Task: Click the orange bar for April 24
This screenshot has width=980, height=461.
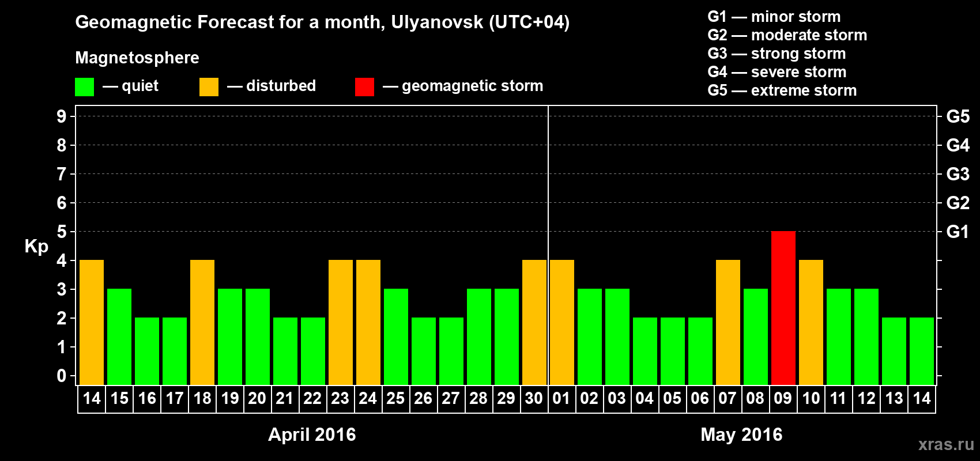Action: (368, 322)
